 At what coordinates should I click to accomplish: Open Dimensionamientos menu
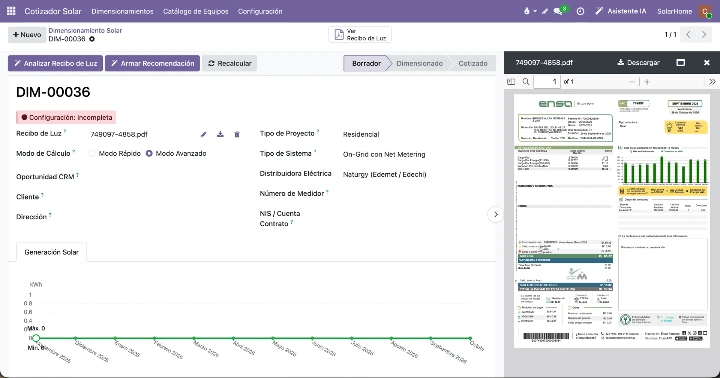point(122,11)
